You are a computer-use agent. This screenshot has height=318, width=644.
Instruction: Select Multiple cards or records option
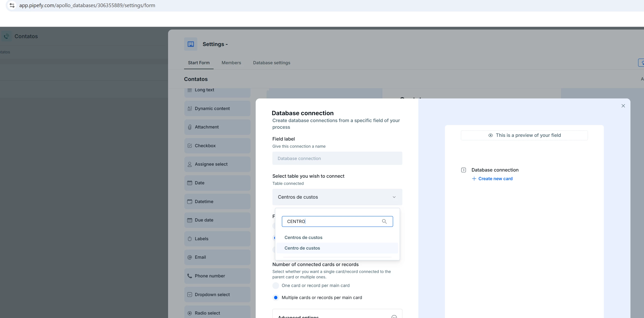pyautogui.click(x=276, y=298)
